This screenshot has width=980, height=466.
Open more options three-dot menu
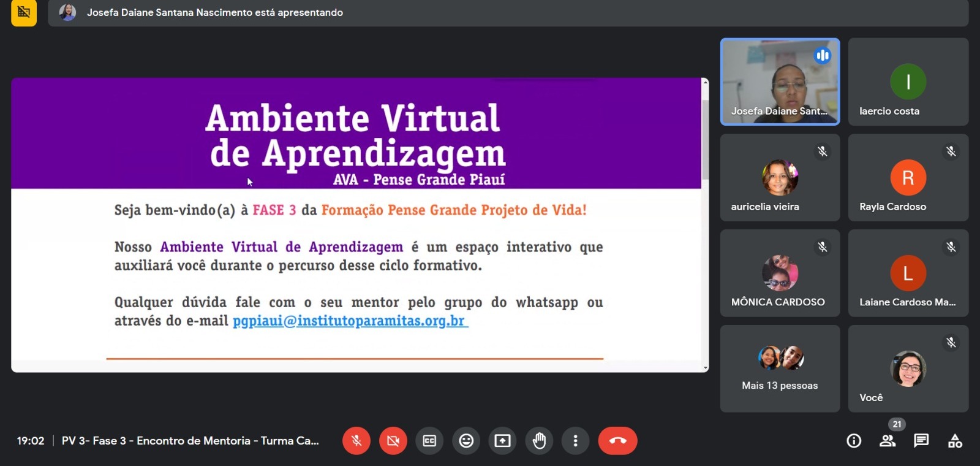point(575,441)
